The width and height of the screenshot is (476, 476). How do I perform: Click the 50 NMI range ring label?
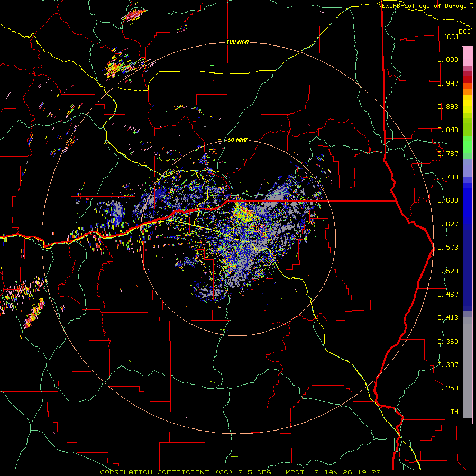tap(237, 140)
